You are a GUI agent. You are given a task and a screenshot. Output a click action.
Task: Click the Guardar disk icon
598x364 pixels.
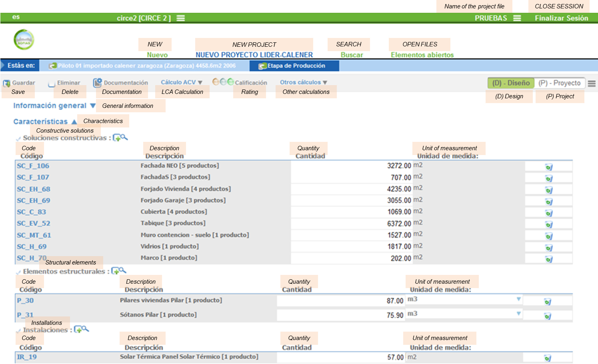[6, 84]
